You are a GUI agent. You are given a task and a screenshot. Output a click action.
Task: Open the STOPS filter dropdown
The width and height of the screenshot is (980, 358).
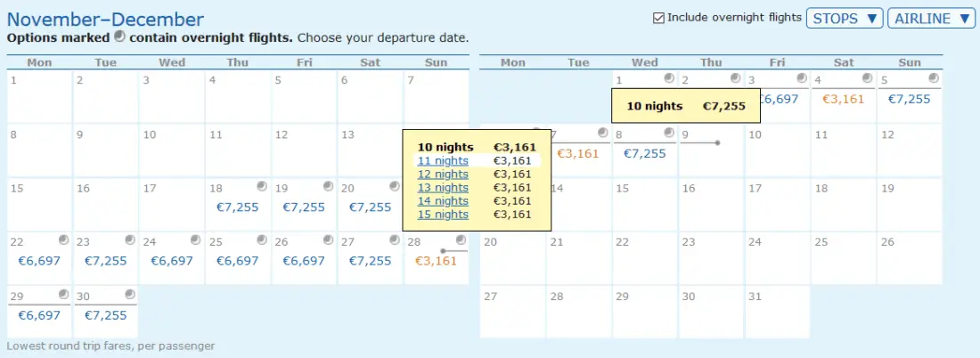tap(844, 18)
